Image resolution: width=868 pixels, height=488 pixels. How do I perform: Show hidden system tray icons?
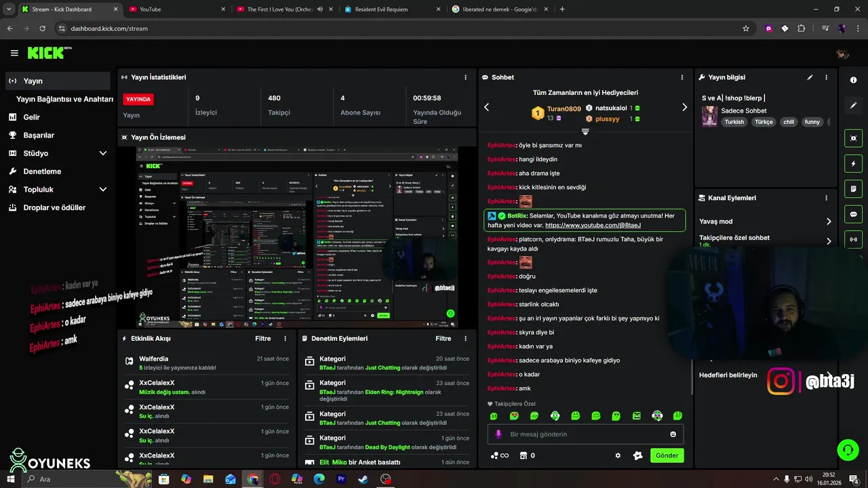pos(776,479)
